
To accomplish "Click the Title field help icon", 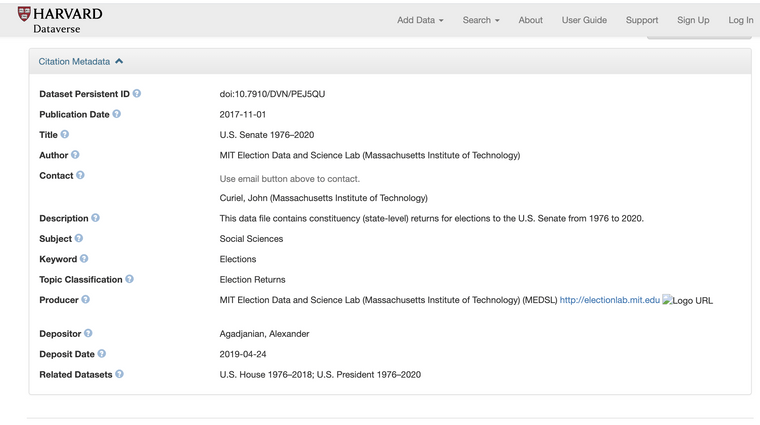I will point(65,134).
